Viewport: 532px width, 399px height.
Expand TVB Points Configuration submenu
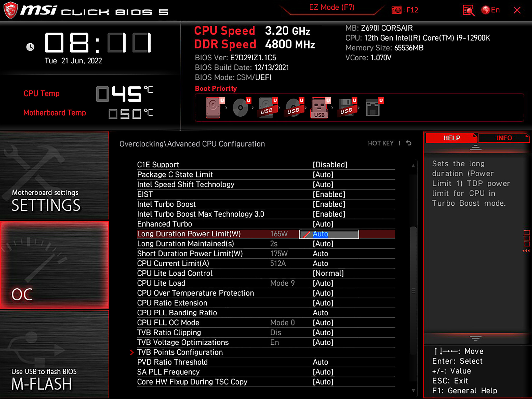pos(180,352)
